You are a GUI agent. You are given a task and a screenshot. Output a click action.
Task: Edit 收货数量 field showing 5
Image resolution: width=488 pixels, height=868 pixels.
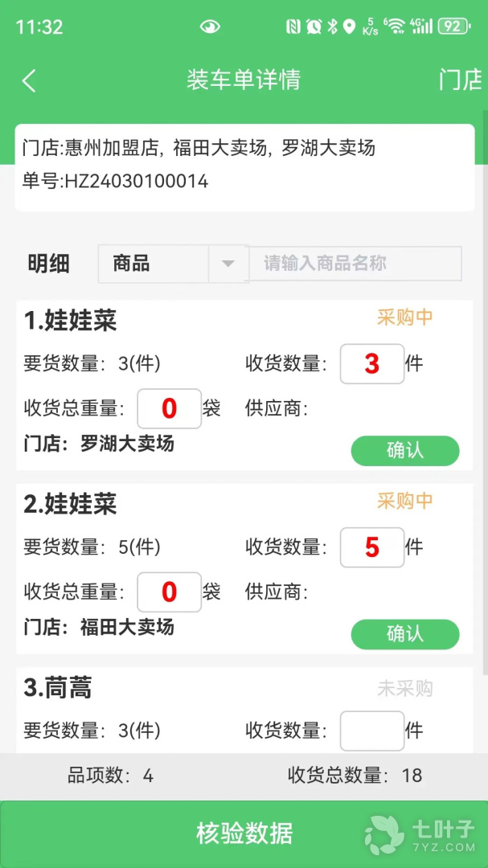tap(372, 547)
